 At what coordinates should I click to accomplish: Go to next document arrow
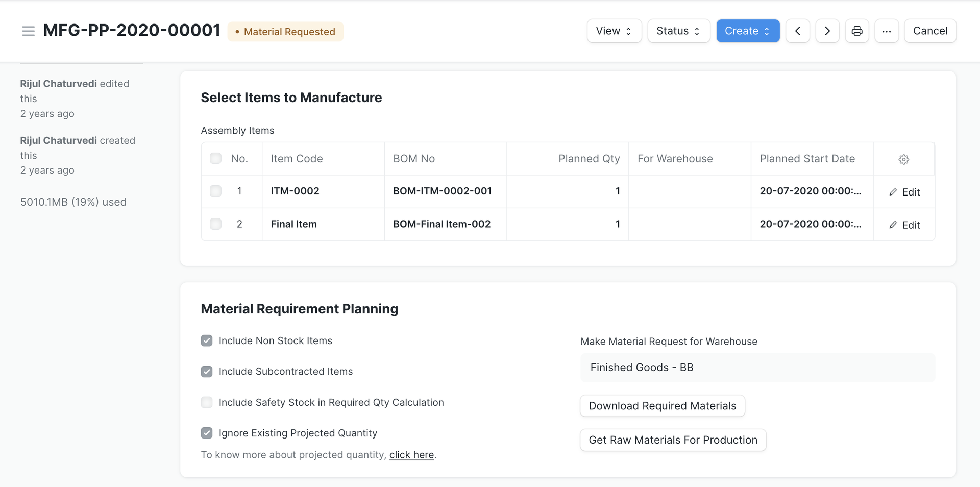coord(827,31)
